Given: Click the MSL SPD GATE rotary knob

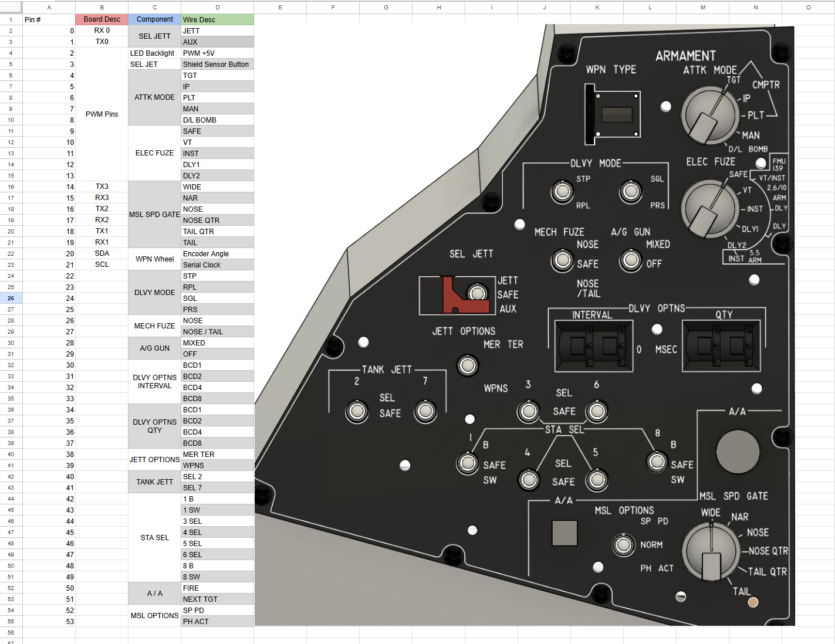Looking at the screenshot, I should [711, 552].
